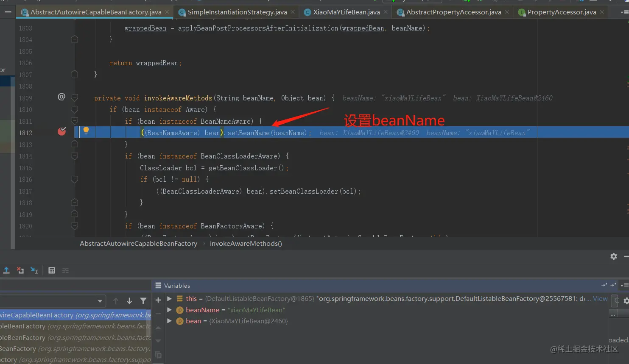The image size is (629, 364).
Task: Select the highlighted top stack frame
Action: (x=75, y=315)
